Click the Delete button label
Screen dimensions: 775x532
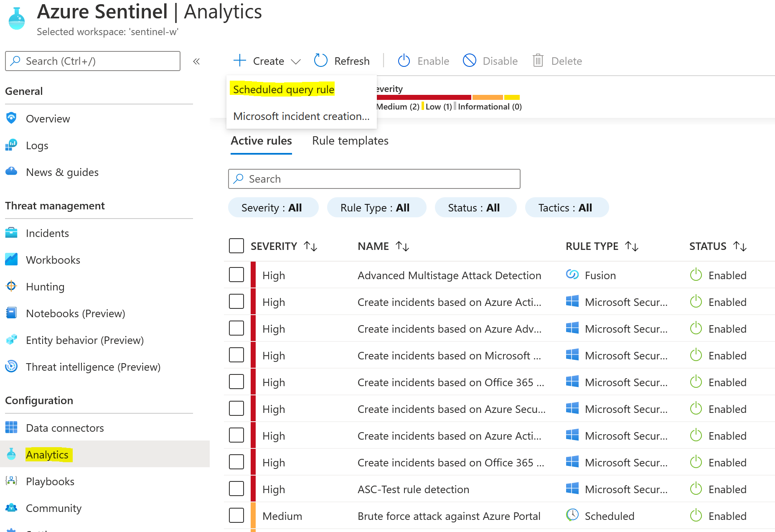coord(567,61)
